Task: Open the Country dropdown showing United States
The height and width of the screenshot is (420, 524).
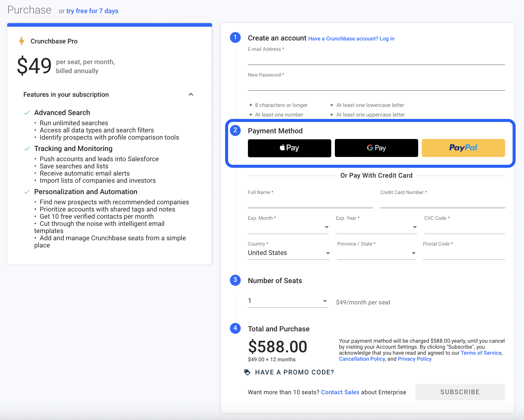Action: (x=289, y=253)
